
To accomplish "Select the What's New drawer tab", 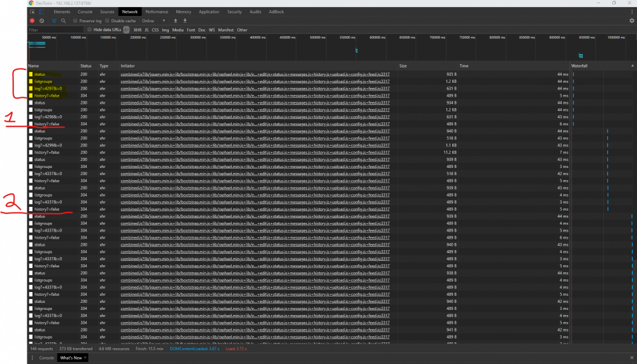I will [71, 358].
